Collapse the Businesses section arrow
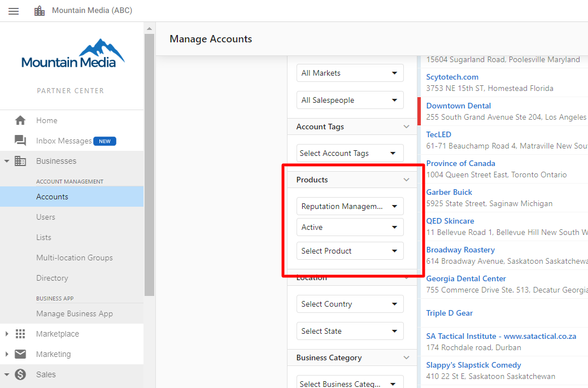Viewport: 588px width, 388px height. coord(6,161)
